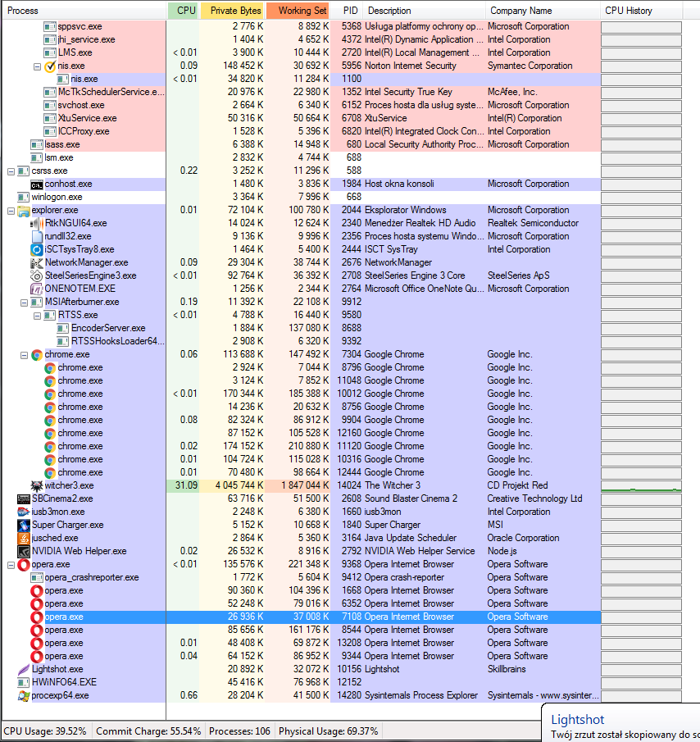This screenshot has width=700, height=742.
Task: Click the Lightshot notification popup title
Action: tap(578, 720)
